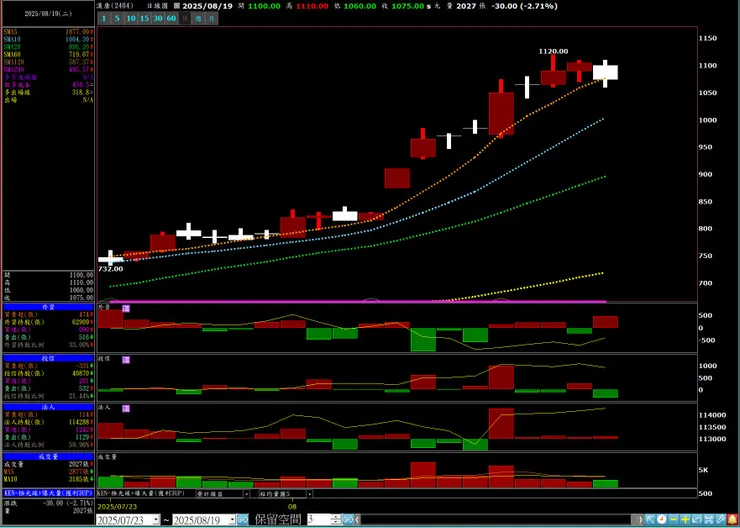Click the 成交量 blue panel header

[x=48, y=456]
